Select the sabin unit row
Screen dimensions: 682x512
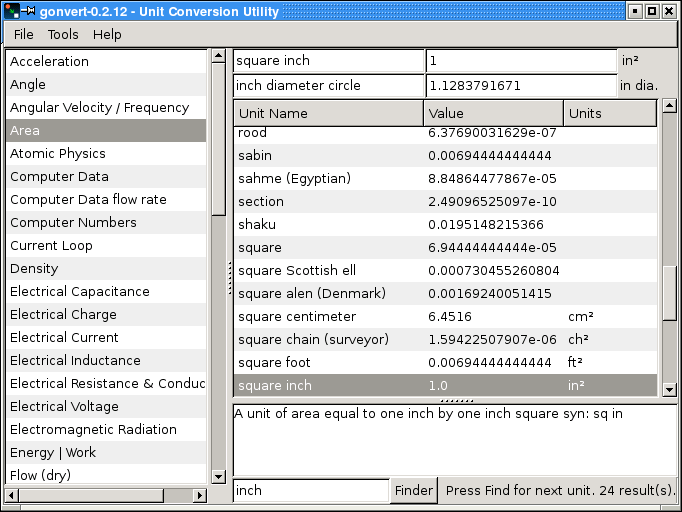coord(445,156)
